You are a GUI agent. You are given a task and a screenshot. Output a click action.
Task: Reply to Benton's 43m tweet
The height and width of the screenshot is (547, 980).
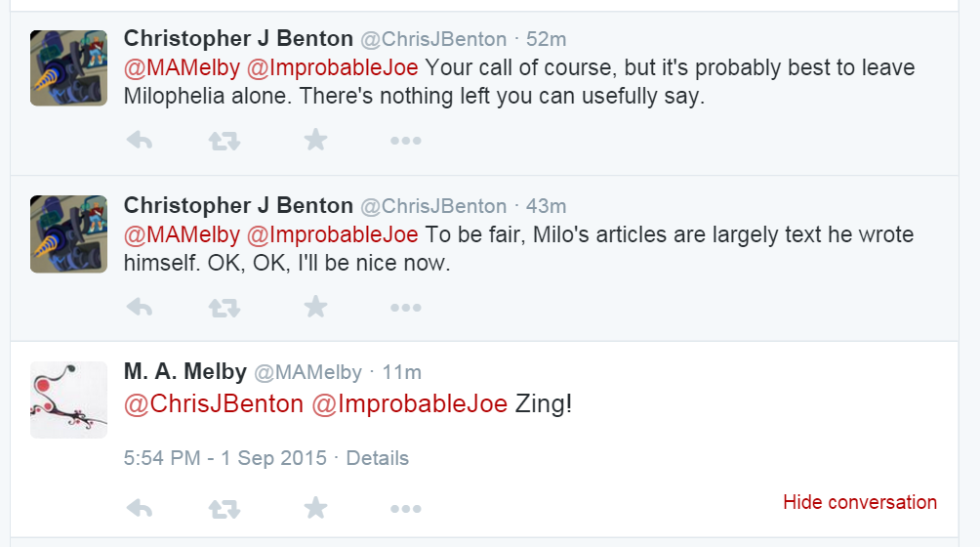point(140,308)
